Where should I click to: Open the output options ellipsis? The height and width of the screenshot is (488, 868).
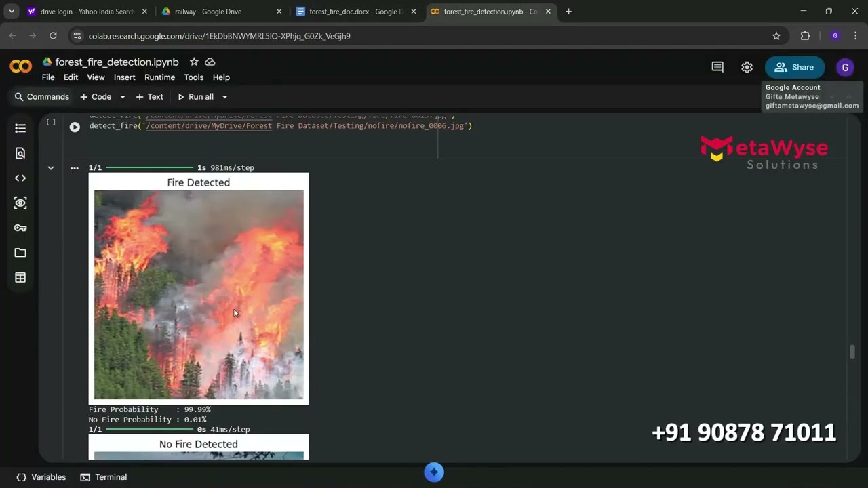[x=75, y=168]
